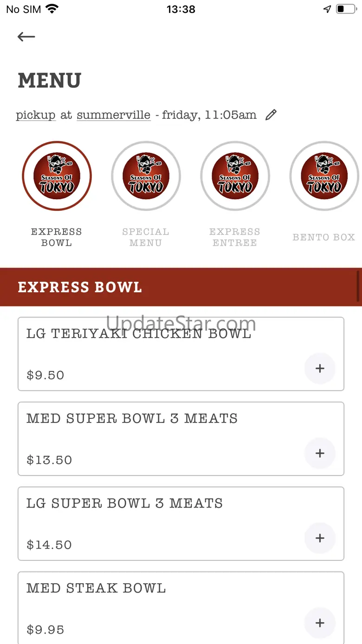362x644 pixels.
Task: Click the menu scrollbar handle
Action: [x=358, y=286]
